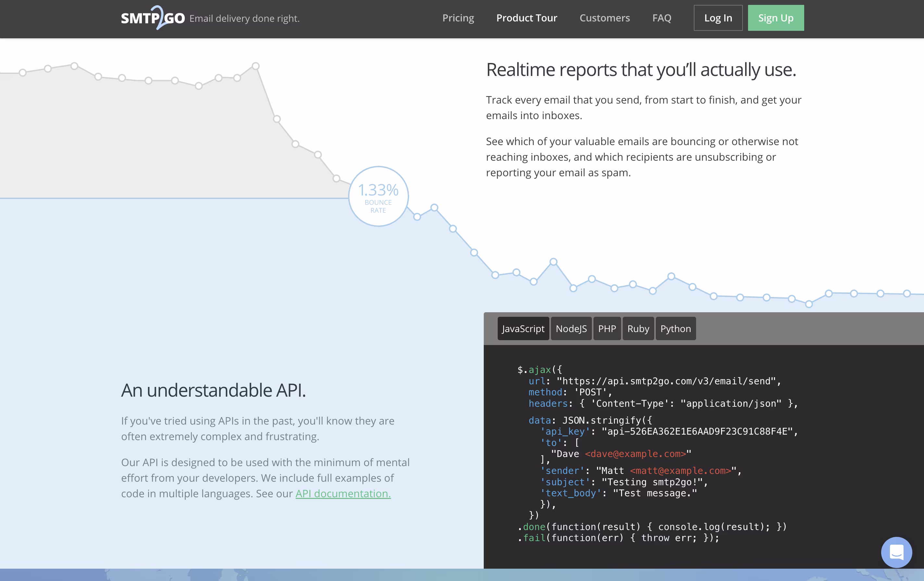
Task: Click the green Sign Up button
Action: (776, 18)
